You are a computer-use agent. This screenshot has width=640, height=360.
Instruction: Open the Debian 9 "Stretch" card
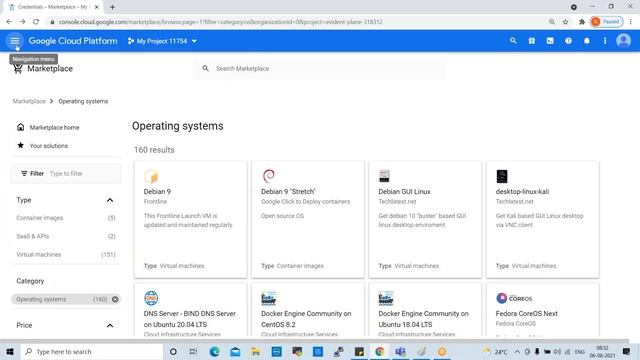[308, 220]
